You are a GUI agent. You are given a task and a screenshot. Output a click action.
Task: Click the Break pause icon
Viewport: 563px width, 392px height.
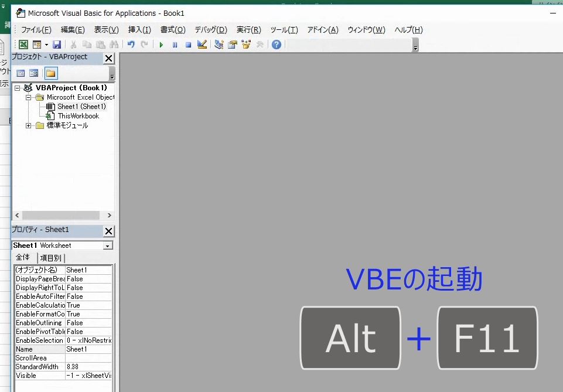175,45
